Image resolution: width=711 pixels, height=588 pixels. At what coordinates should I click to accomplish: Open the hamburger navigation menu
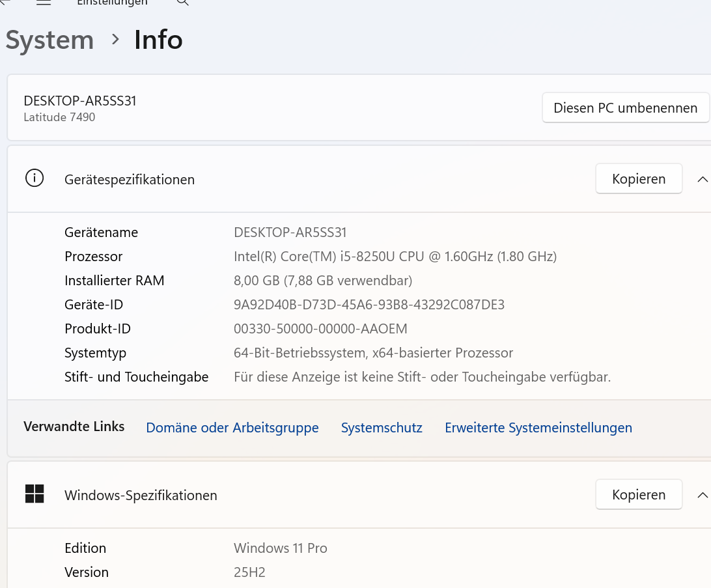click(x=44, y=2)
